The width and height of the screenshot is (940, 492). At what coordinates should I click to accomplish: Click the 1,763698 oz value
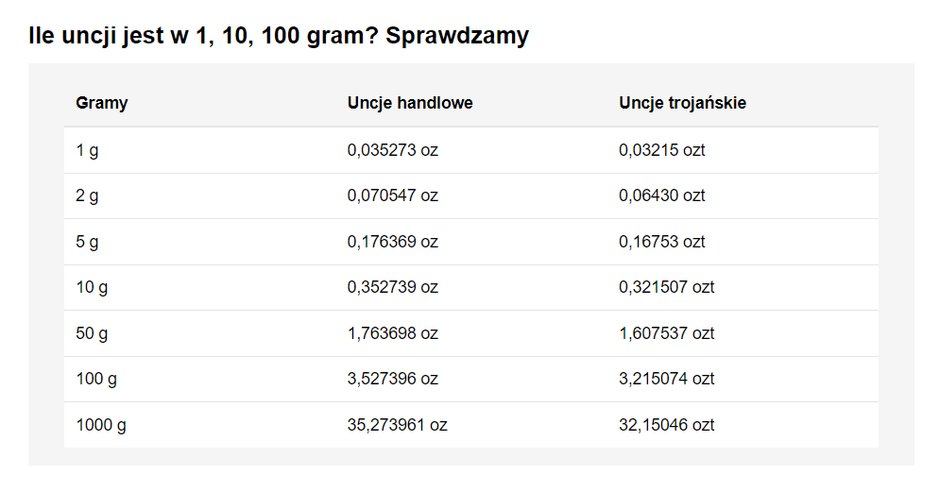point(393,333)
